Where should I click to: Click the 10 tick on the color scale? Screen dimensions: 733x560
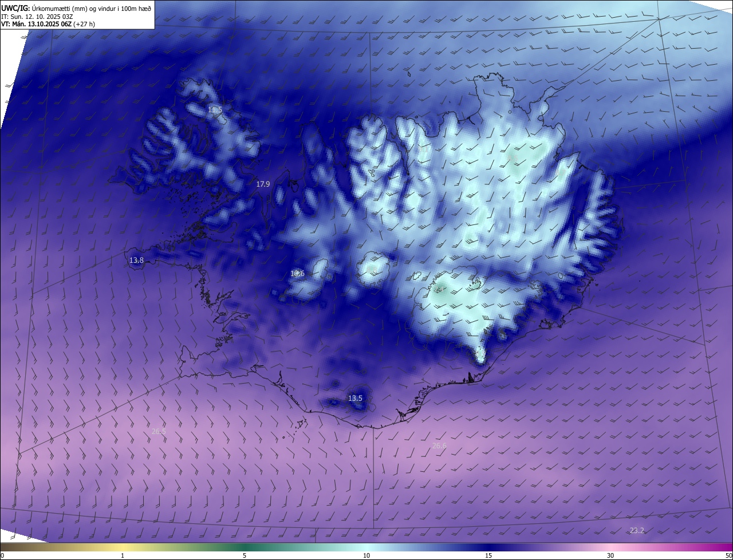tap(366, 555)
